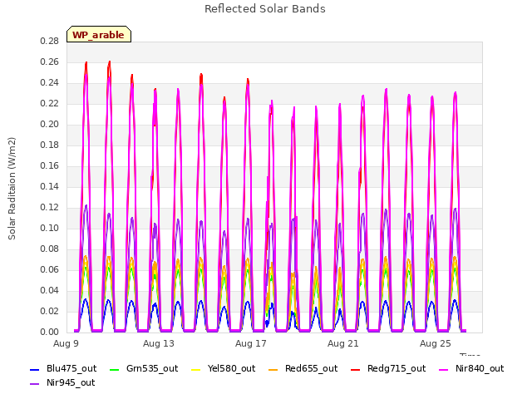The image size is (532, 399).
Task: Click the green Grn535_out legend color marker
Action: coord(115,369)
